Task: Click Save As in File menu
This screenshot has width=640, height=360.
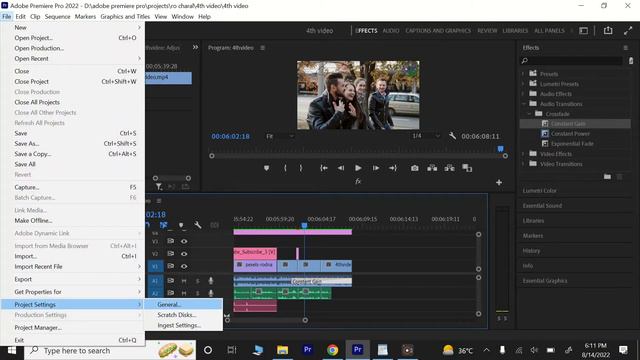Action: pos(73,144)
